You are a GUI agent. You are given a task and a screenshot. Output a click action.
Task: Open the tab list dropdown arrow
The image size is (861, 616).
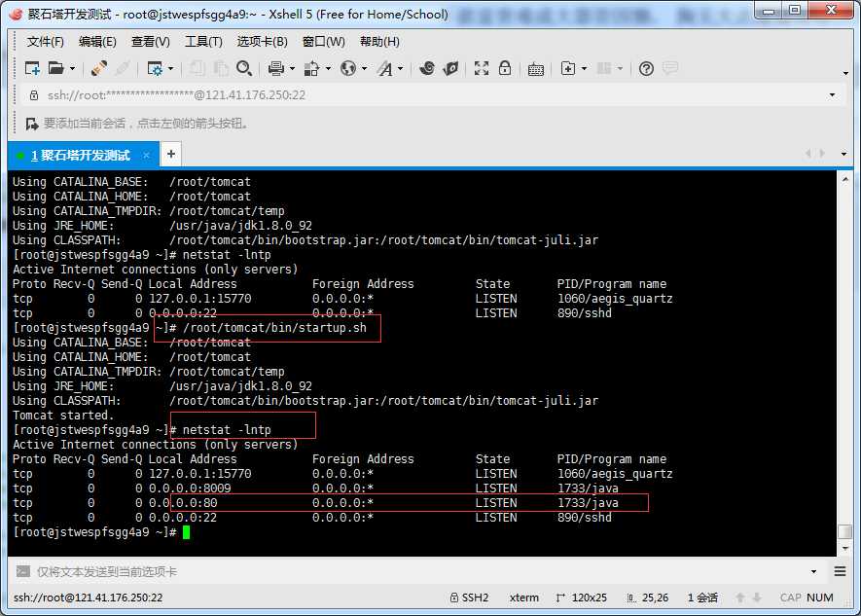click(x=844, y=154)
